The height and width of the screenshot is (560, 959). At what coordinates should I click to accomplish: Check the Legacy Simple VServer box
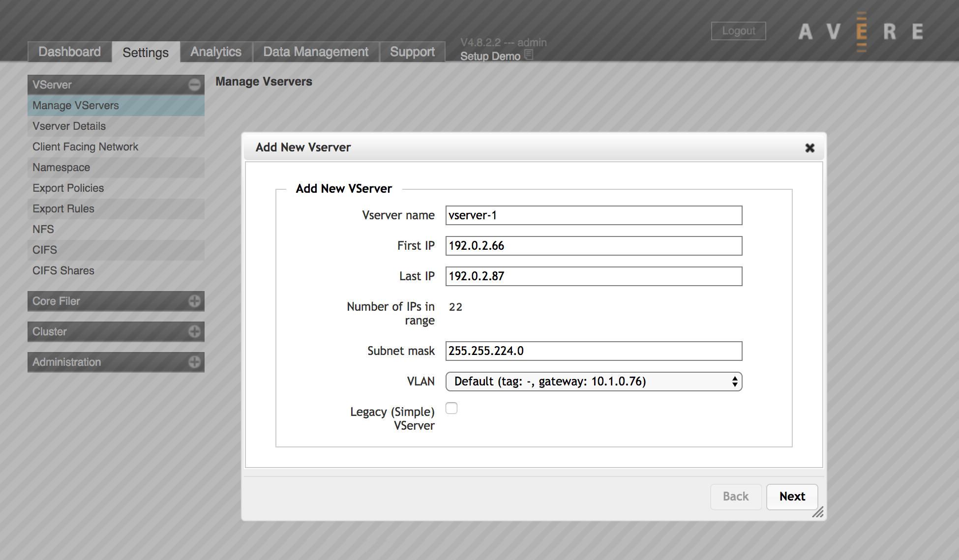[x=451, y=408]
